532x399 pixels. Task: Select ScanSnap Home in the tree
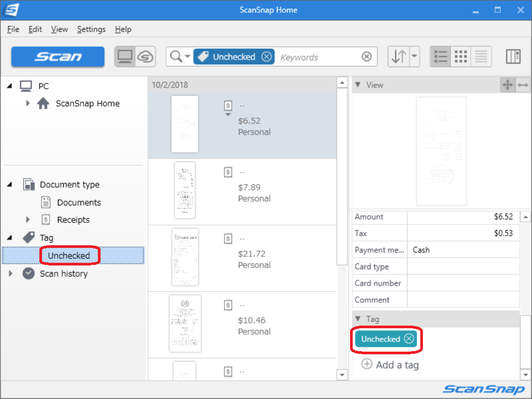click(x=88, y=104)
